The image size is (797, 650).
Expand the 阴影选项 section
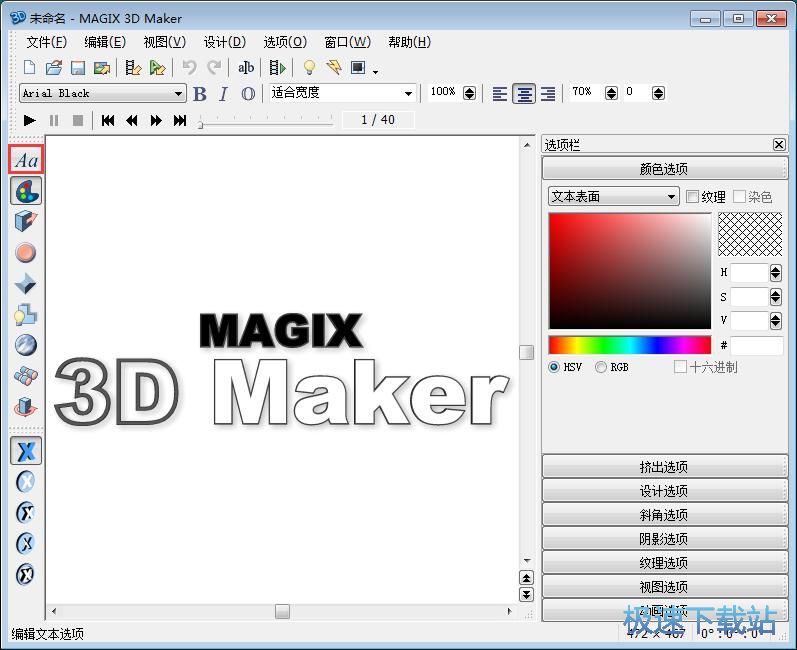tap(664, 539)
